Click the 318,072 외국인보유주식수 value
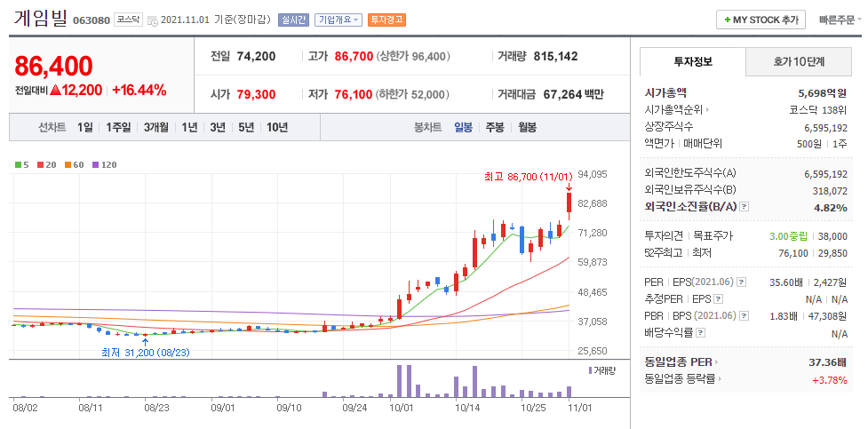868x429 pixels. (x=831, y=191)
